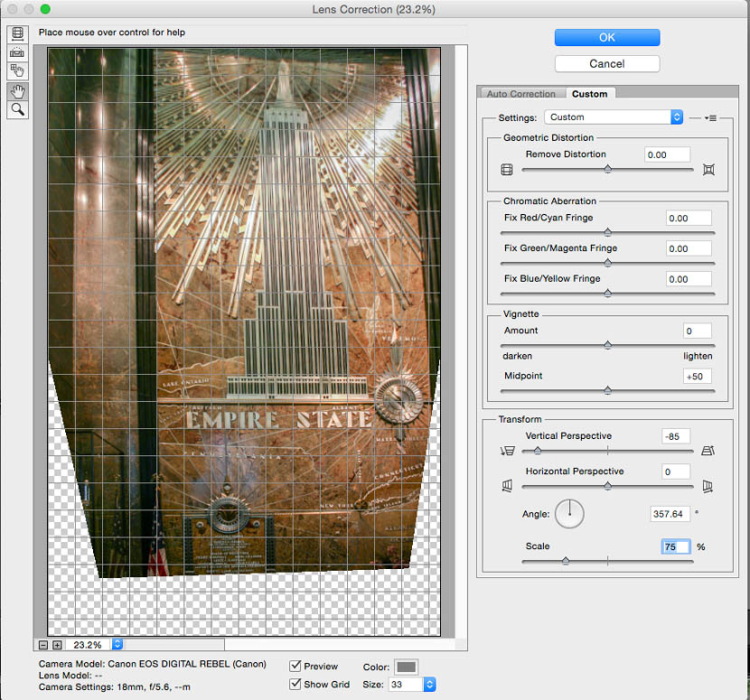
Task: Click the Remove Distortion value field
Action: (x=667, y=154)
